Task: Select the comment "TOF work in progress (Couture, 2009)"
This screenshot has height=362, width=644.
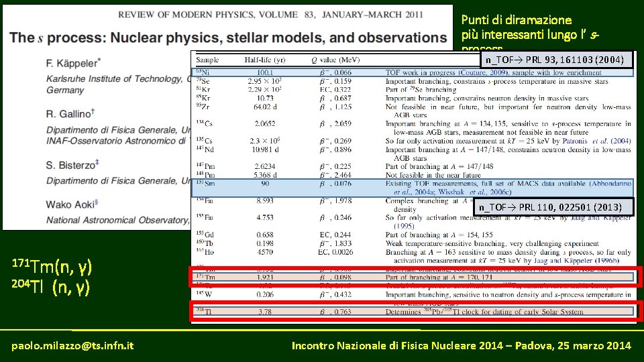Action: [x=493, y=72]
